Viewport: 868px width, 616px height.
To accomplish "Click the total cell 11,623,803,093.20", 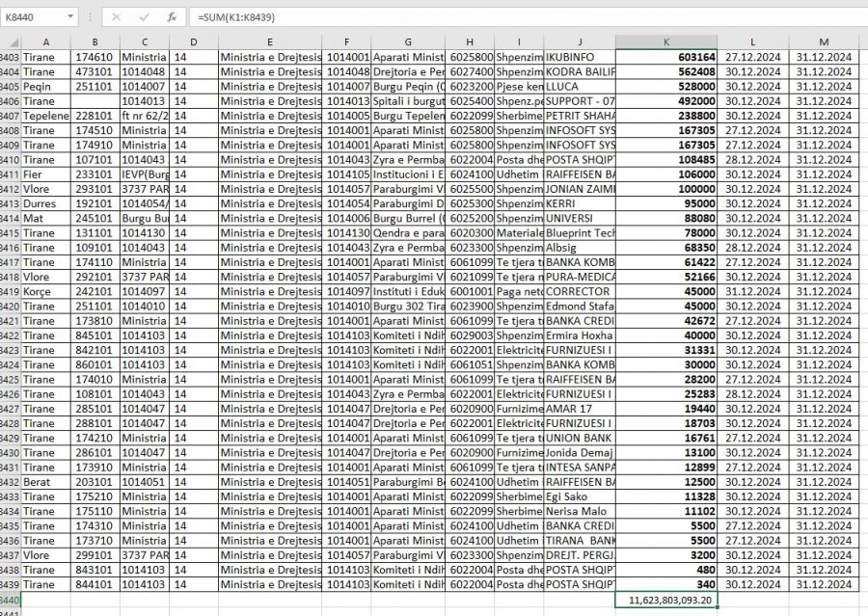I will 666,600.
